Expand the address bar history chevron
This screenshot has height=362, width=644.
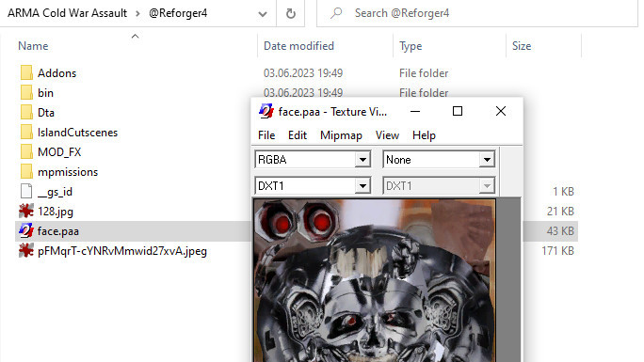click(x=263, y=14)
